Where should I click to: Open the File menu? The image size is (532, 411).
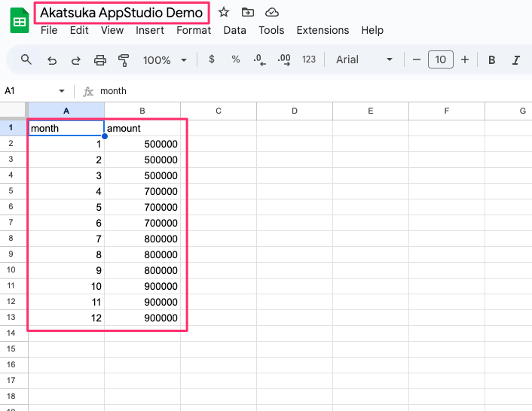point(49,30)
